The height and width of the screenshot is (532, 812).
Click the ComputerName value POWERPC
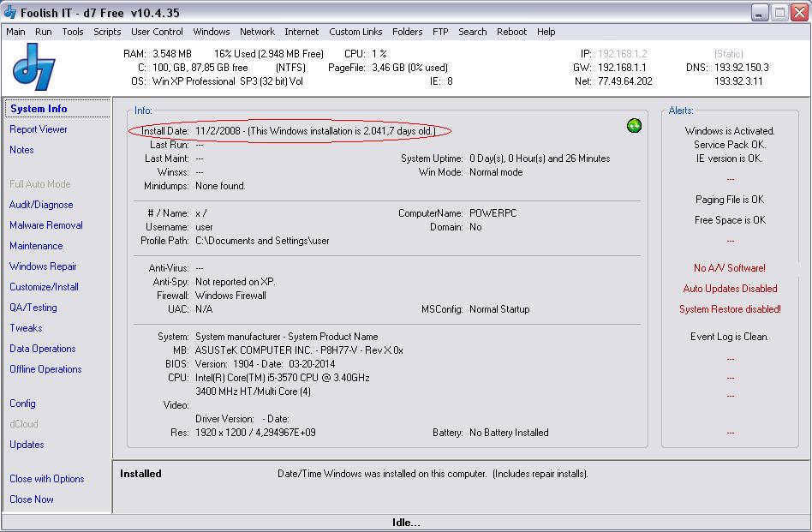tap(493, 213)
